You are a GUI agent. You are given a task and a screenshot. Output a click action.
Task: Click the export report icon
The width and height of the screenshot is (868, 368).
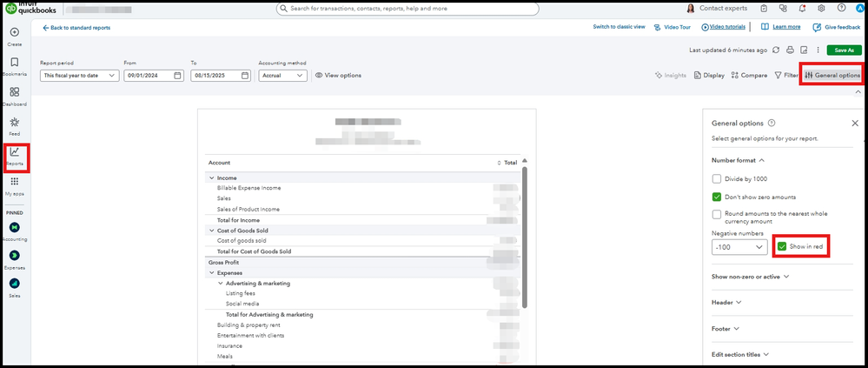coord(804,50)
